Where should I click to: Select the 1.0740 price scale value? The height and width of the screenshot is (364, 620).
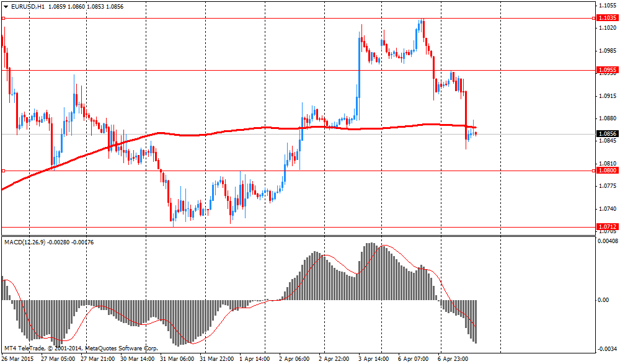pos(608,208)
